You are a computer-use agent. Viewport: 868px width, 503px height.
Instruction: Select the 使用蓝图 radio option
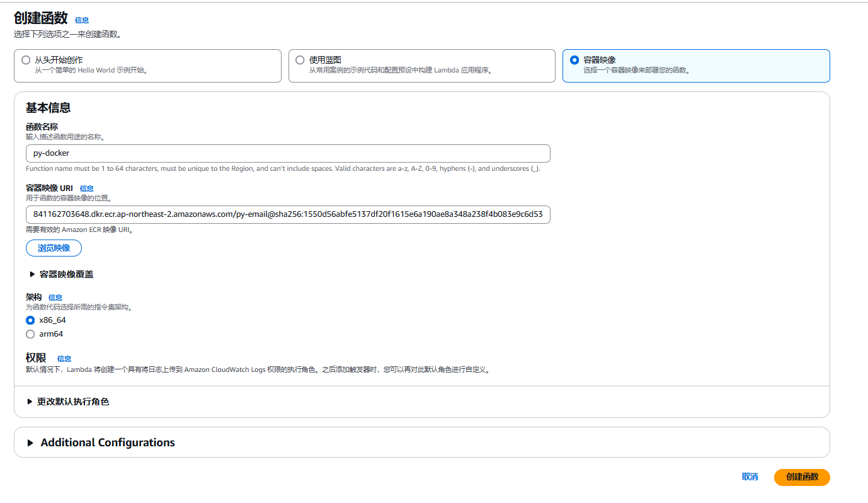[x=300, y=60]
